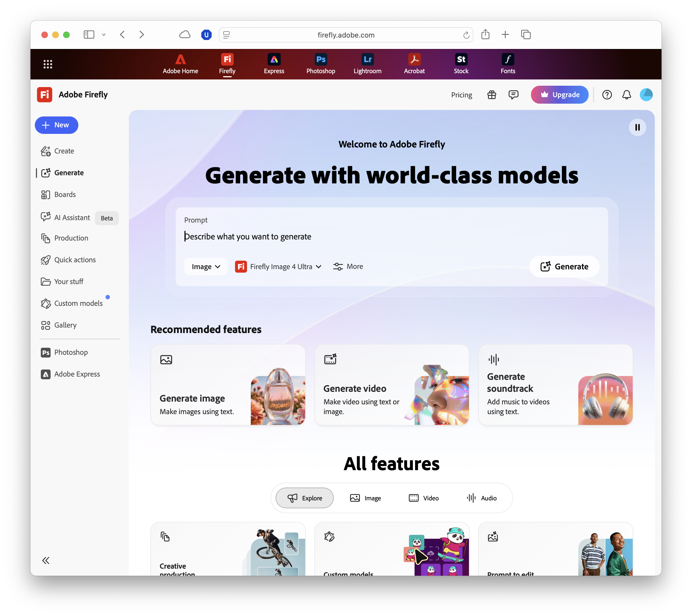This screenshot has width=692, height=616.
Task: Switch to Firefly in the top app bar
Action: click(x=227, y=64)
